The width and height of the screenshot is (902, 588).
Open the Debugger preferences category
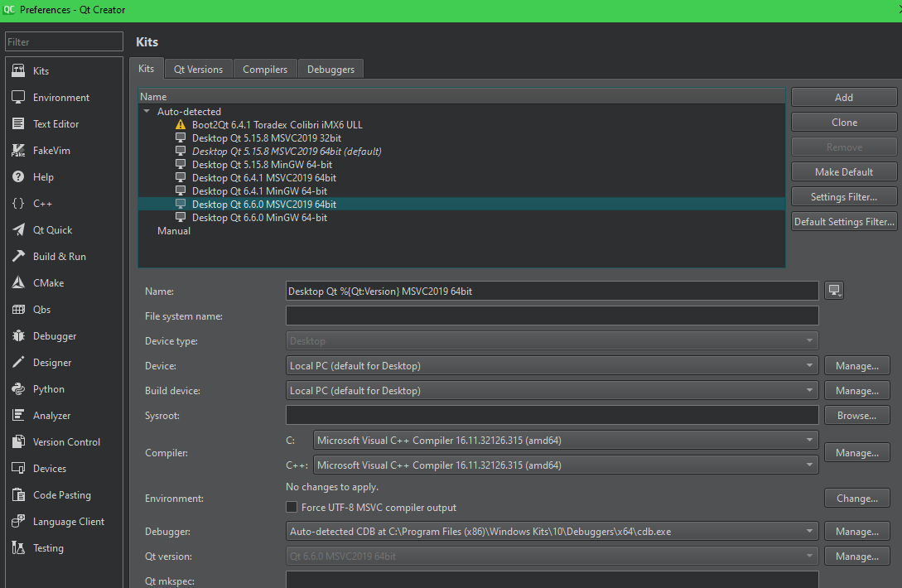(x=64, y=335)
